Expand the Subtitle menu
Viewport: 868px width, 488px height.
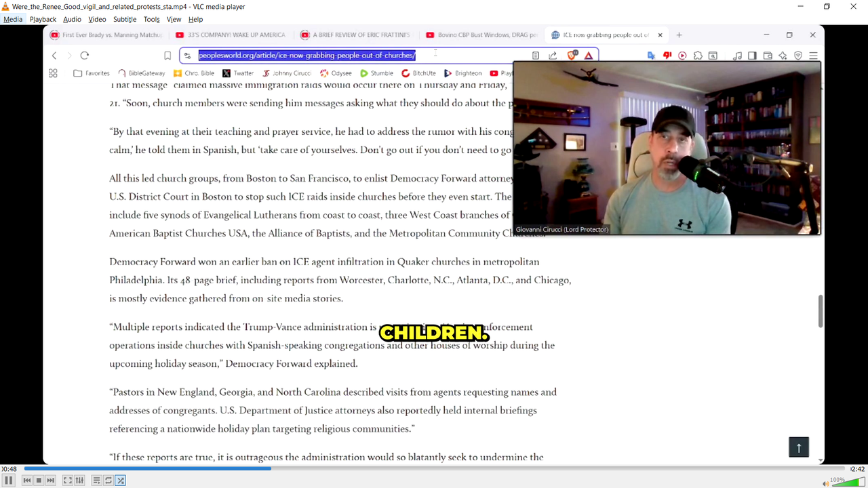pos(125,20)
